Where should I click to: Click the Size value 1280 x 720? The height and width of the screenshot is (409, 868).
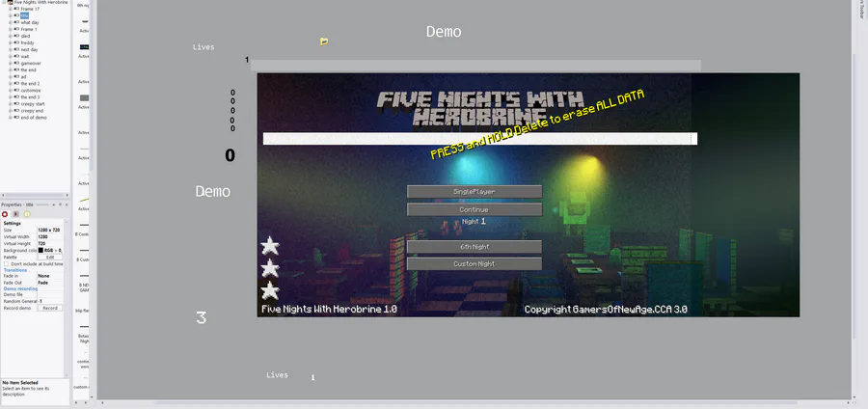50,230
